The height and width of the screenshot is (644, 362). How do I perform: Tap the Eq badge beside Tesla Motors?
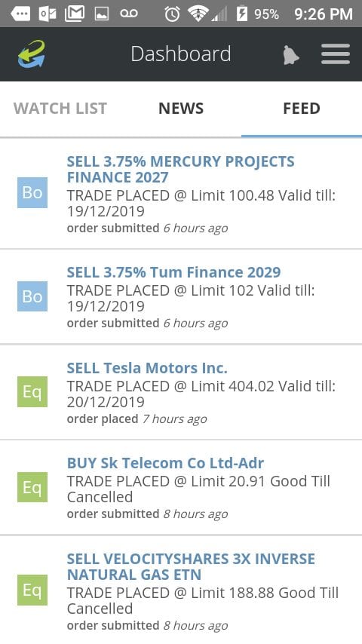[32, 392]
